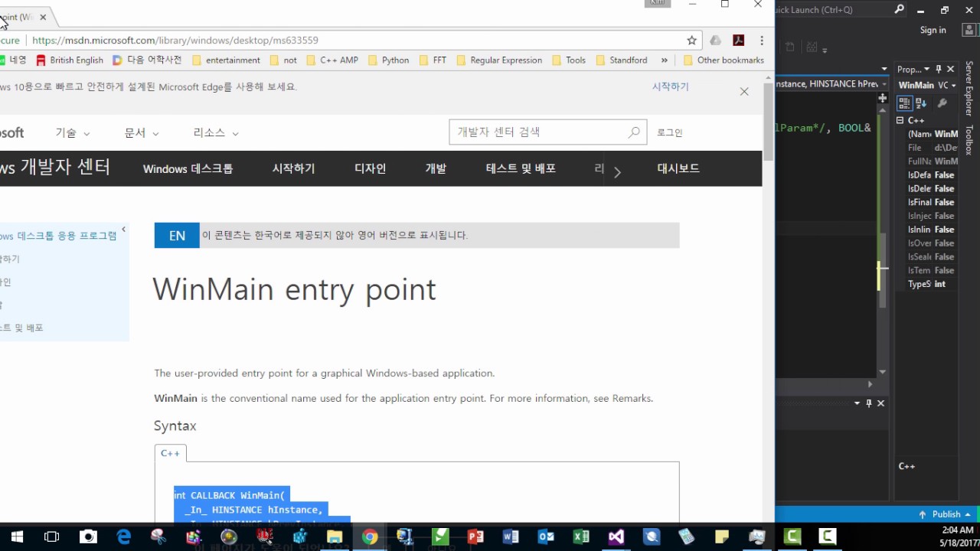Image resolution: width=980 pixels, height=551 pixels.
Task: Open PowerPoint from the taskbar
Action: 475,536
